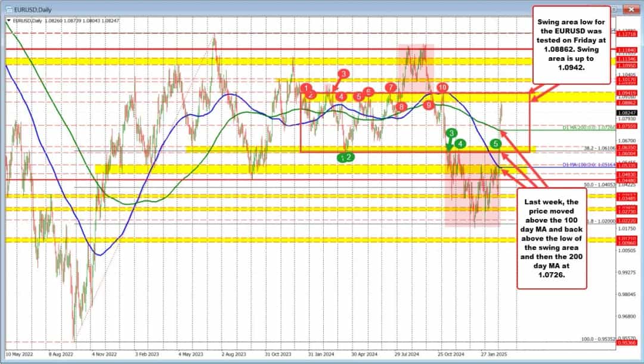Screen dimensions: 644x364
Task: Click green marker 5 on the right side
Action: tap(496, 144)
